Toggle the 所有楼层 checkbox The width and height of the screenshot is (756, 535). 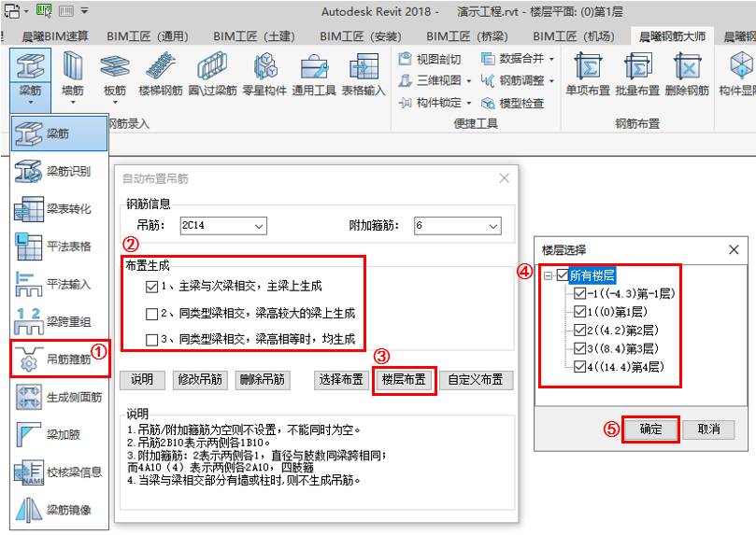[563, 275]
